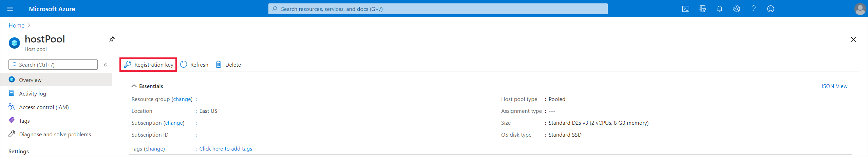868x157 pixels.
Task: Click the help question mark icon
Action: (x=753, y=9)
